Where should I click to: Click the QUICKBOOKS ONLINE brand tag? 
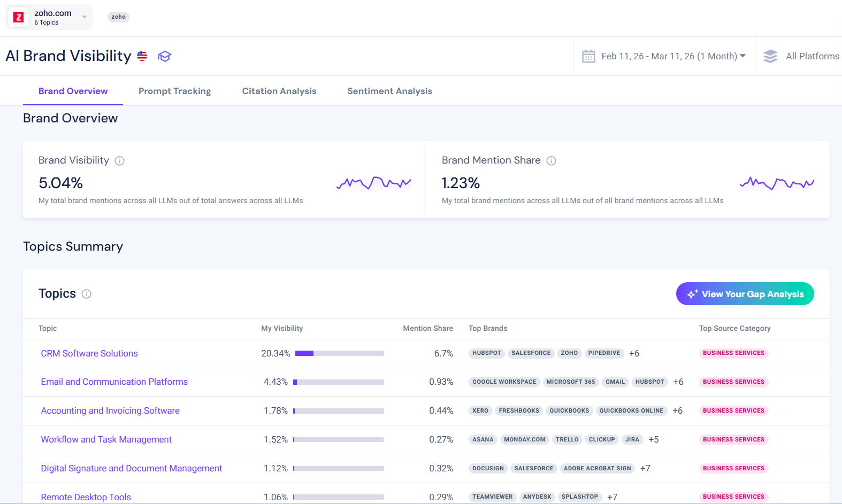631,410
